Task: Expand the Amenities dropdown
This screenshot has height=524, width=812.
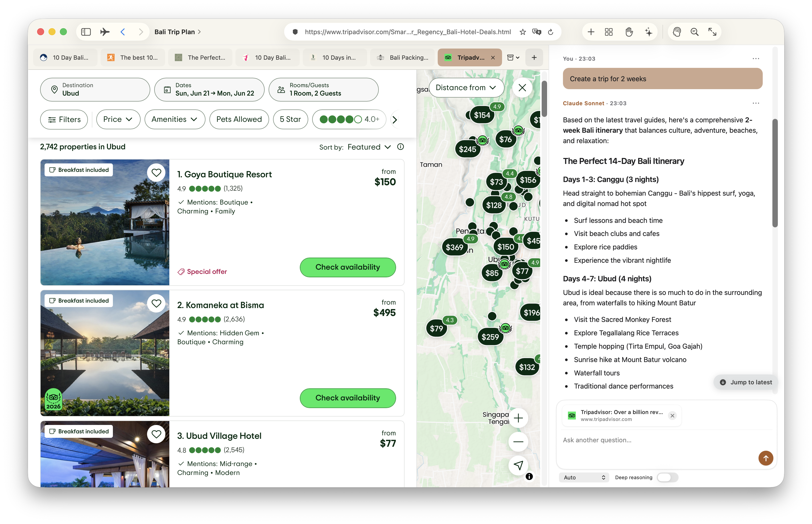Action: click(x=175, y=119)
